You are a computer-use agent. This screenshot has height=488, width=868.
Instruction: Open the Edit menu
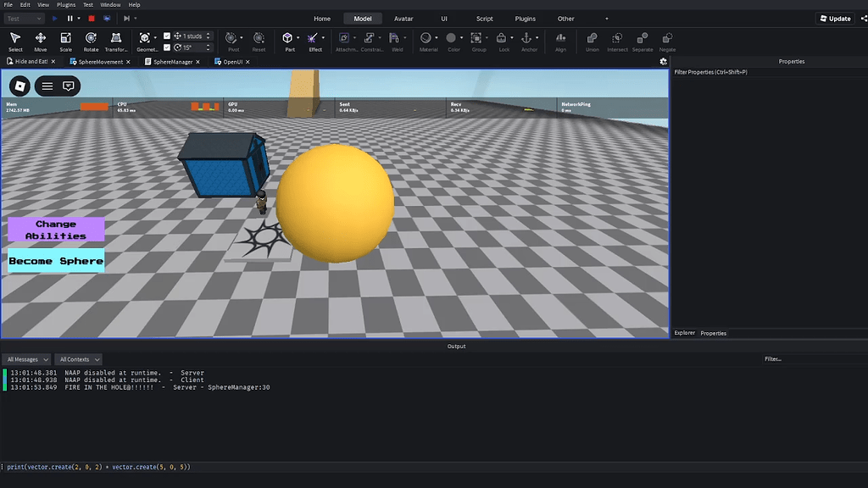[x=25, y=4]
